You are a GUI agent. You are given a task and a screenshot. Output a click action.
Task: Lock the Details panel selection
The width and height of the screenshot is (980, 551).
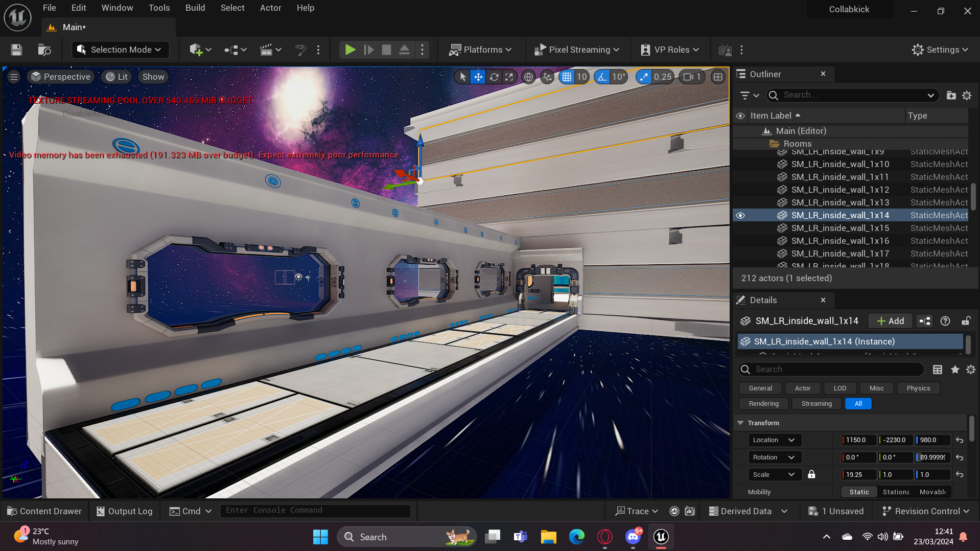click(966, 321)
